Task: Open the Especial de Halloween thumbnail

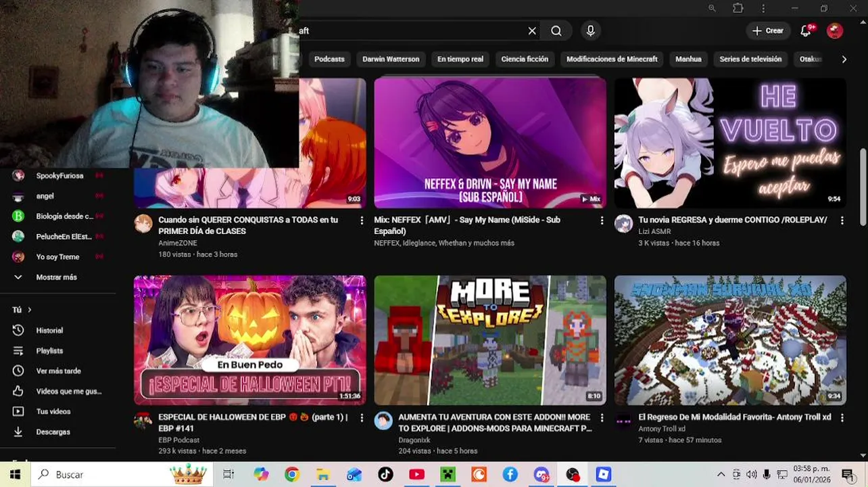Action: [x=250, y=340]
